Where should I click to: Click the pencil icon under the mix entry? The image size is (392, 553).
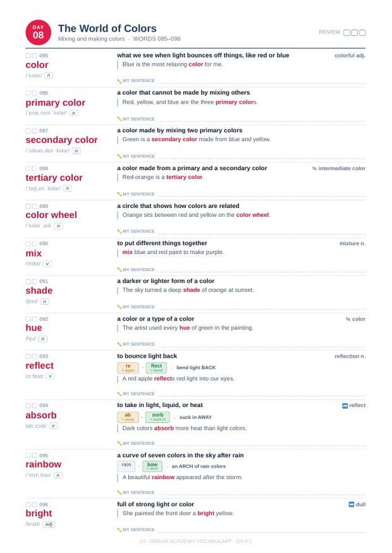[x=119, y=270]
